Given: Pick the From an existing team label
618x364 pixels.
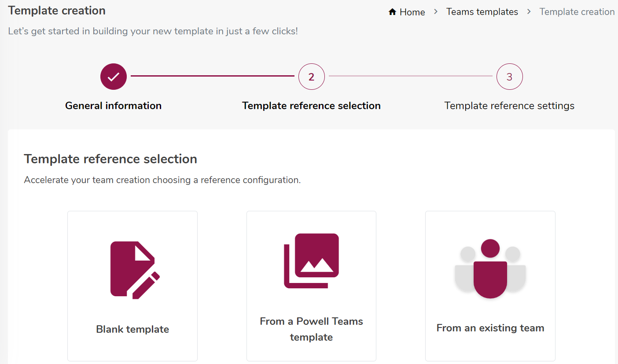Looking at the screenshot, I should click(490, 328).
